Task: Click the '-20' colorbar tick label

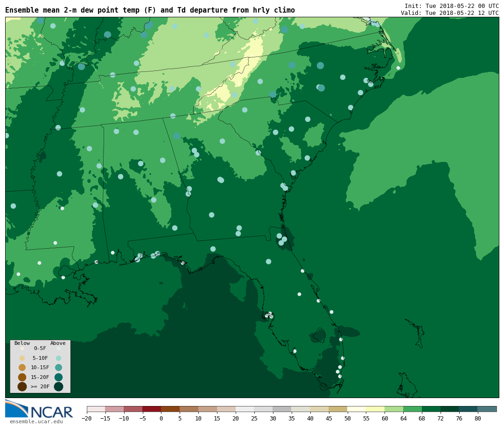Action: (x=87, y=418)
